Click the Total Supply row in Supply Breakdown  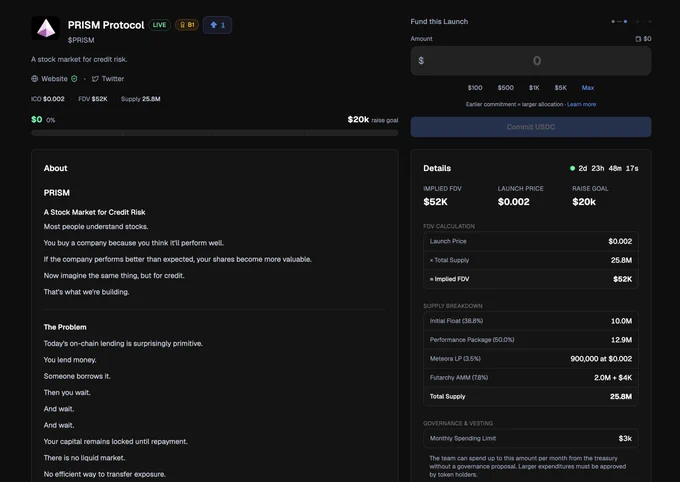click(x=530, y=397)
